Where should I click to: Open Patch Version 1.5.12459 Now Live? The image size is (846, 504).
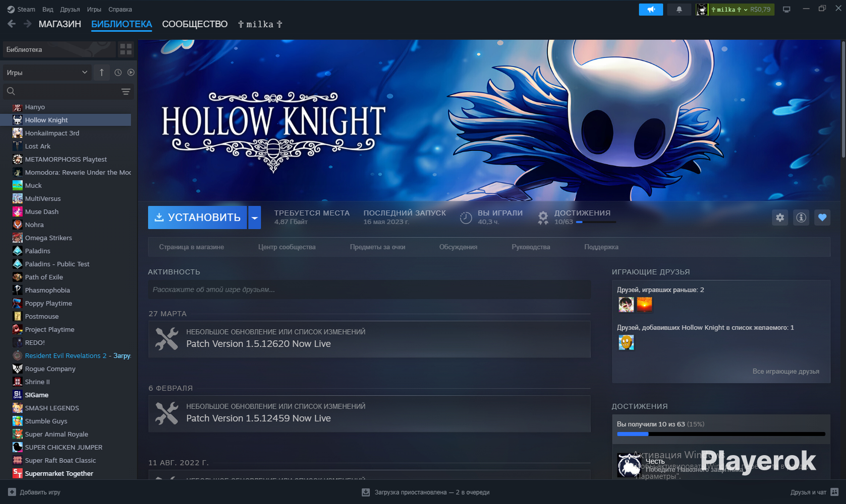pos(258,418)
